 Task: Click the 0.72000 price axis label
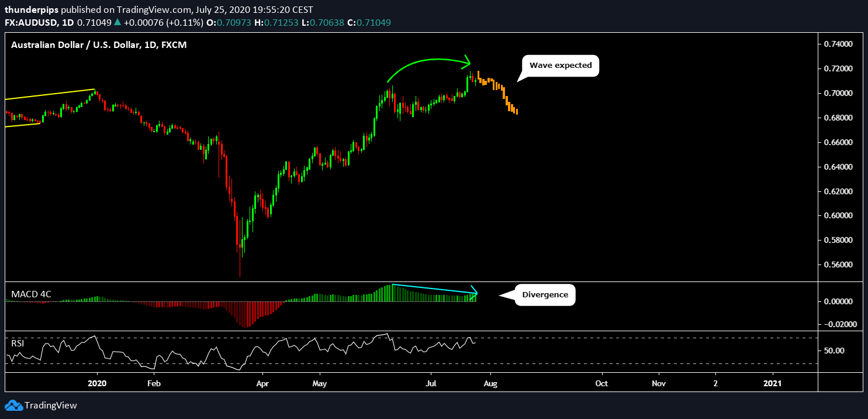tap(838, 69)
